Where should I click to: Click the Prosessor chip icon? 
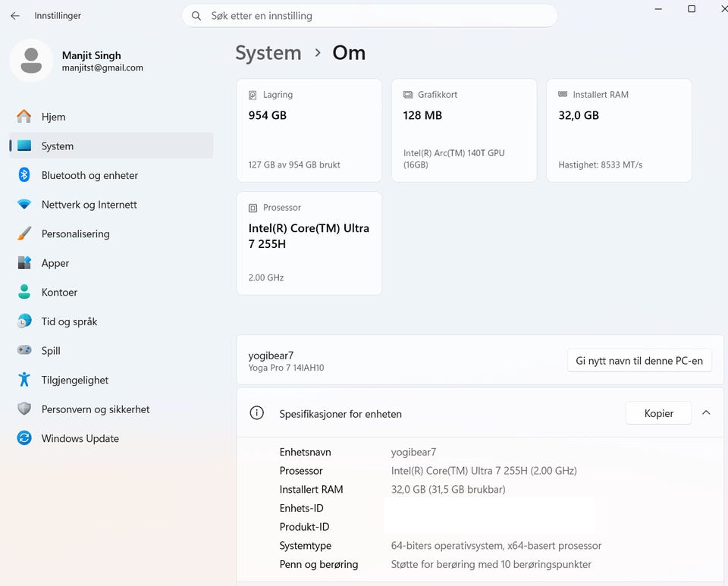click(x=253, y=208)
